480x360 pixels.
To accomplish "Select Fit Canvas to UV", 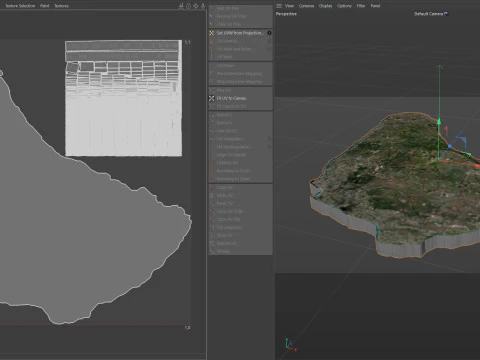I will [x=240, y=106].
